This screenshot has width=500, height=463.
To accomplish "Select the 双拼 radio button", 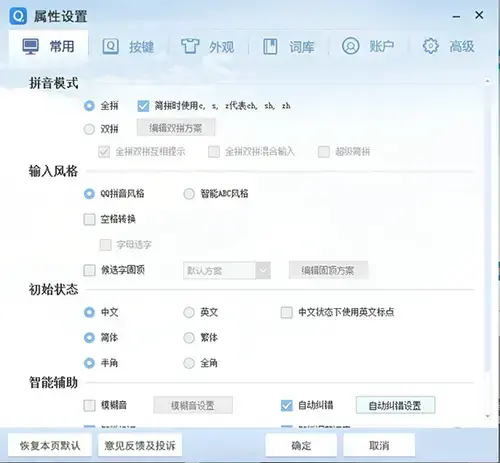I will coord(89,129).
